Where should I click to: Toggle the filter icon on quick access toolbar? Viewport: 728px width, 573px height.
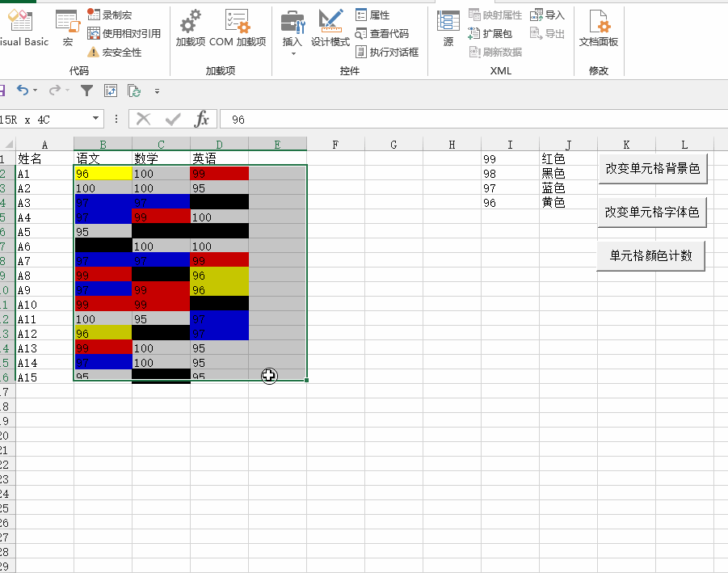point(86,91)
